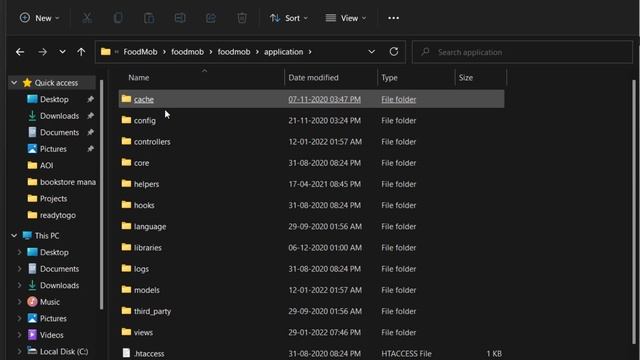Select Desktop under Quick access

click(54, 100)
